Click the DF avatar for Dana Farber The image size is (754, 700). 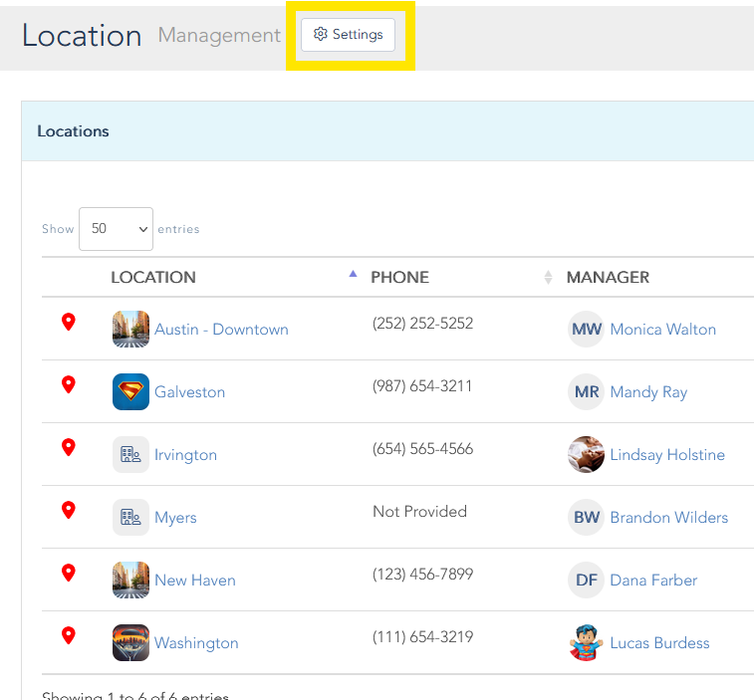[x=586, y=581]
